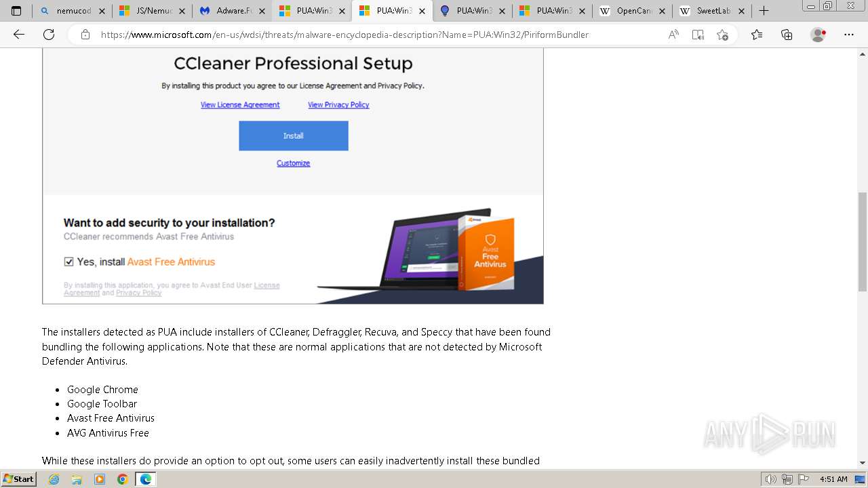Click Avast License Agreement link
Viewport: 868px width, 488px height.
267,285
